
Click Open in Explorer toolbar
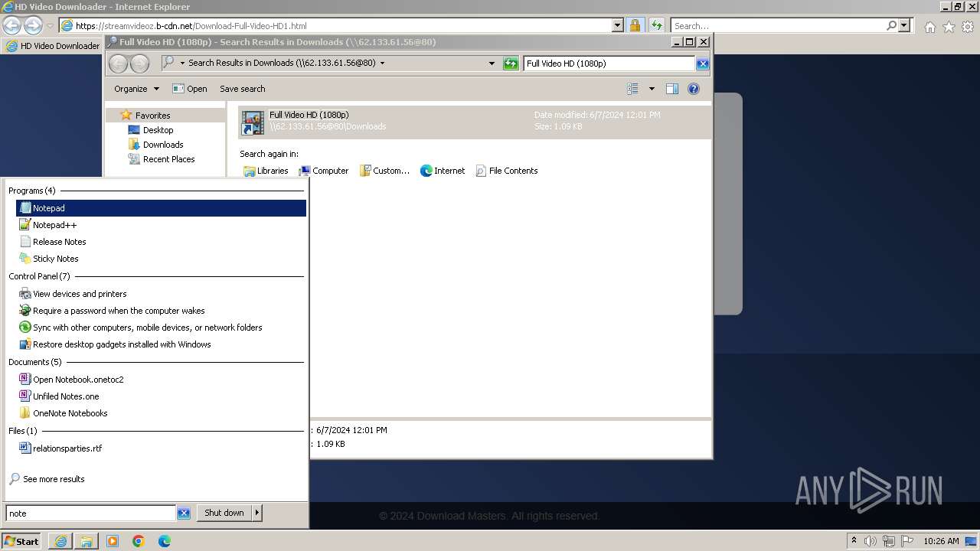pos(190,89)
